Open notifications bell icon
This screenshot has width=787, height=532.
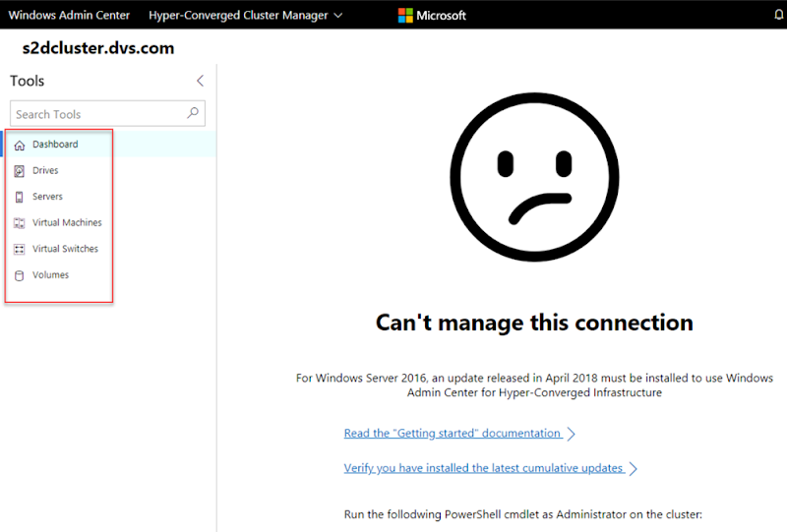tap(778, 15)
